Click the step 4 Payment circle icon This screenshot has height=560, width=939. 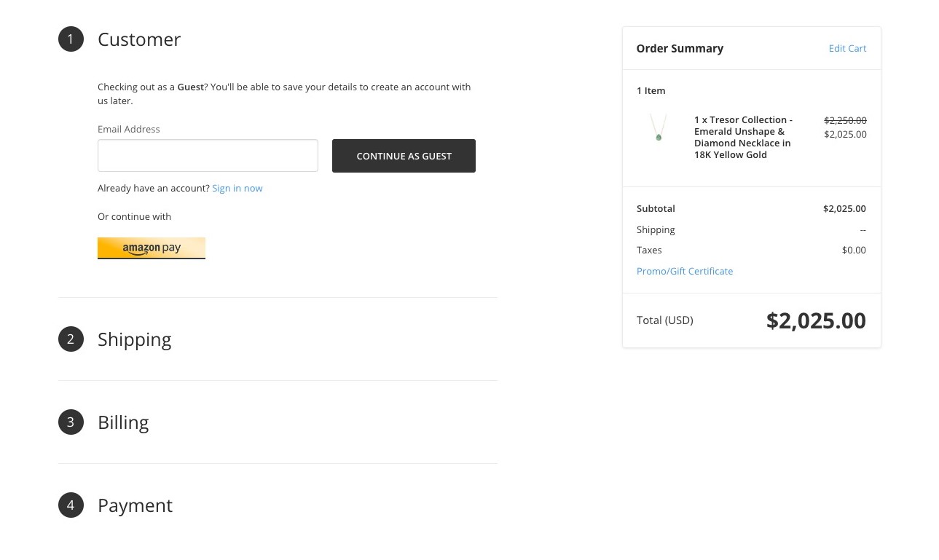click(71, 505)
